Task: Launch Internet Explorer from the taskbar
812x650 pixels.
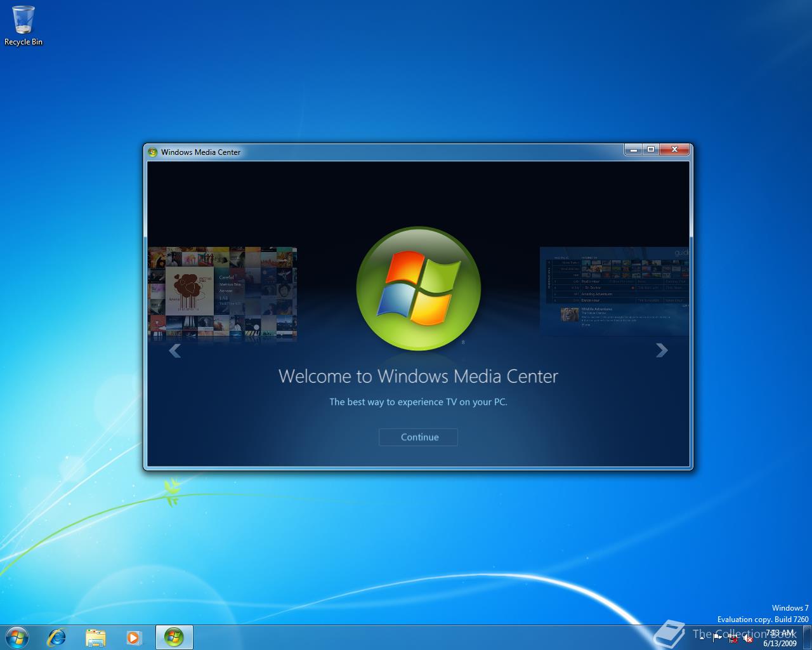Action: [x=57, y=637]
